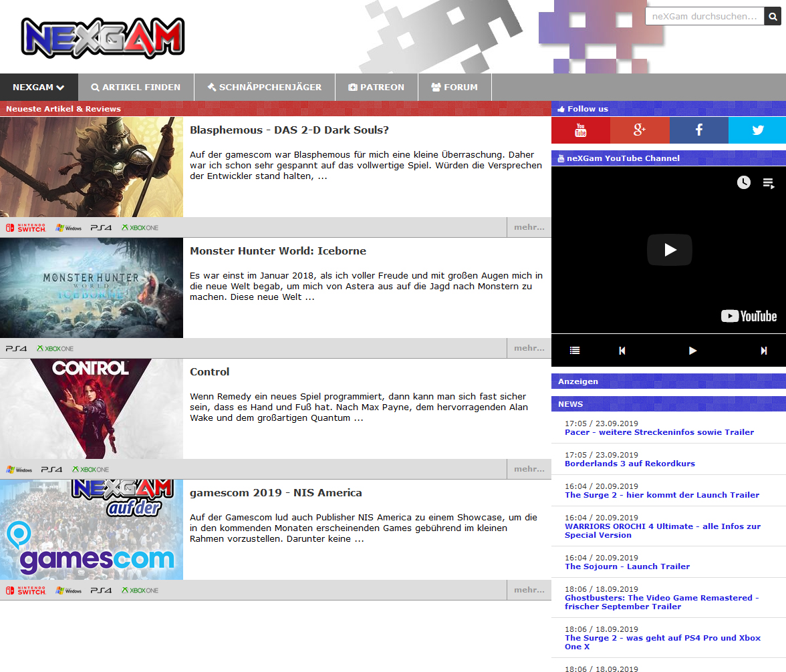Viewport: 786px width, 672px height.
Task: Click the PS4 icon under Monster Hunter World
Action: tap(16, 348)
